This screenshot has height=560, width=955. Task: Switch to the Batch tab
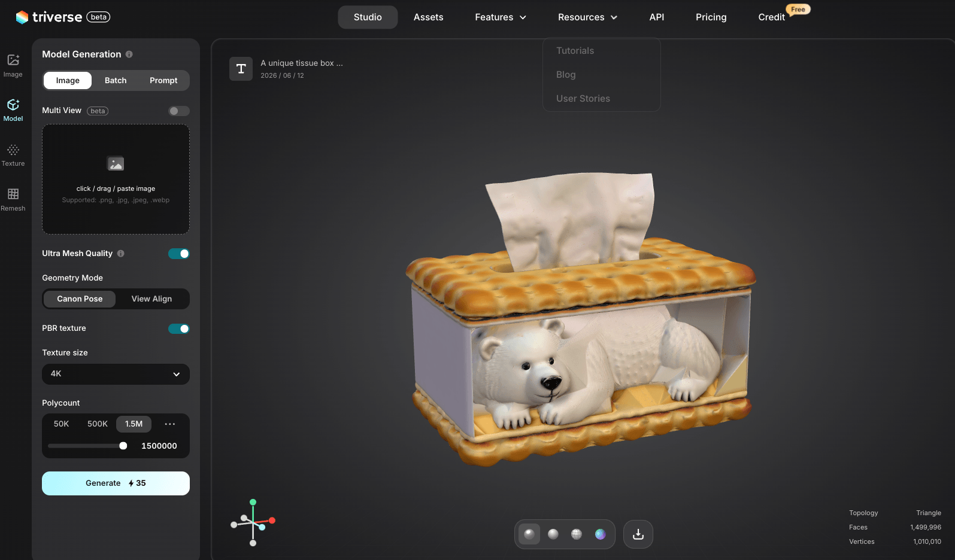pos(116,81)
